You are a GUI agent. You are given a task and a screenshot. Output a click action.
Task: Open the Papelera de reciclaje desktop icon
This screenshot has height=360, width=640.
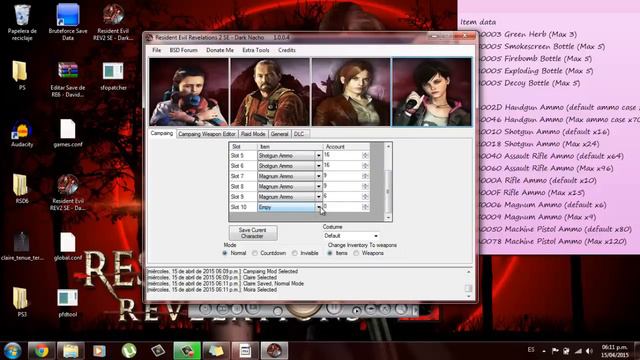[22, 22]
